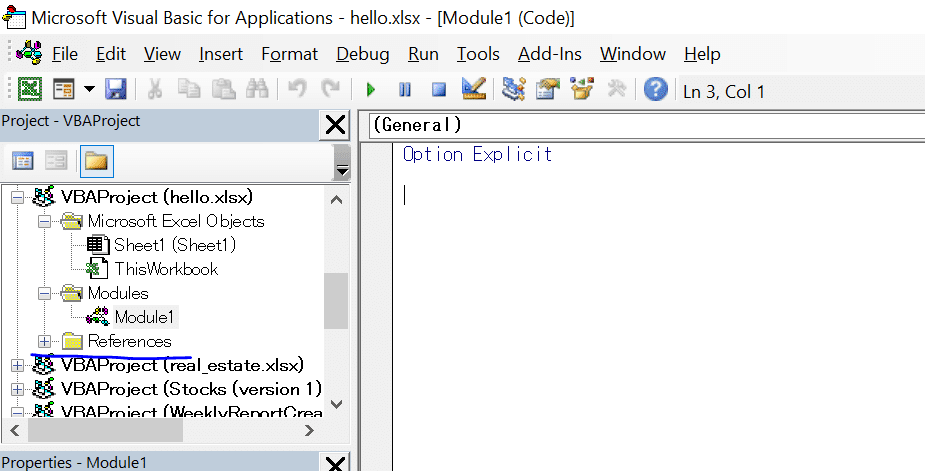
Task: Click project tree scroll right arrow
Action: (x=309, y=431)
